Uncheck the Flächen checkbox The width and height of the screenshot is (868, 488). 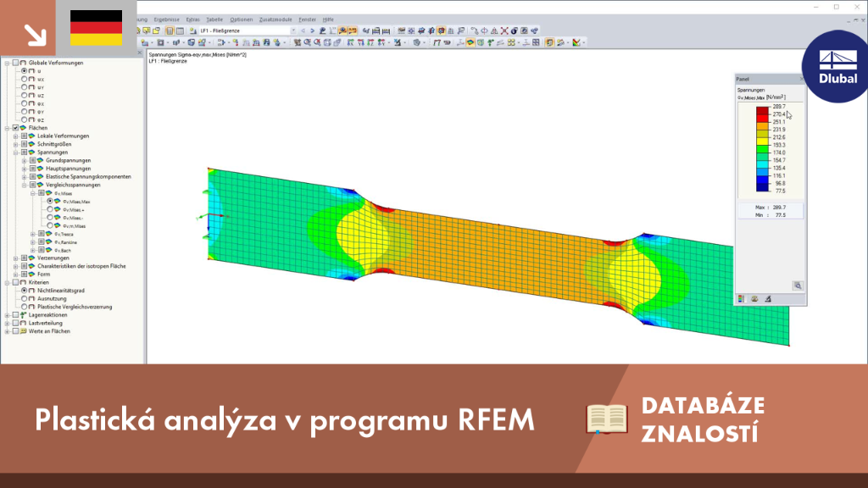point(15,128)
